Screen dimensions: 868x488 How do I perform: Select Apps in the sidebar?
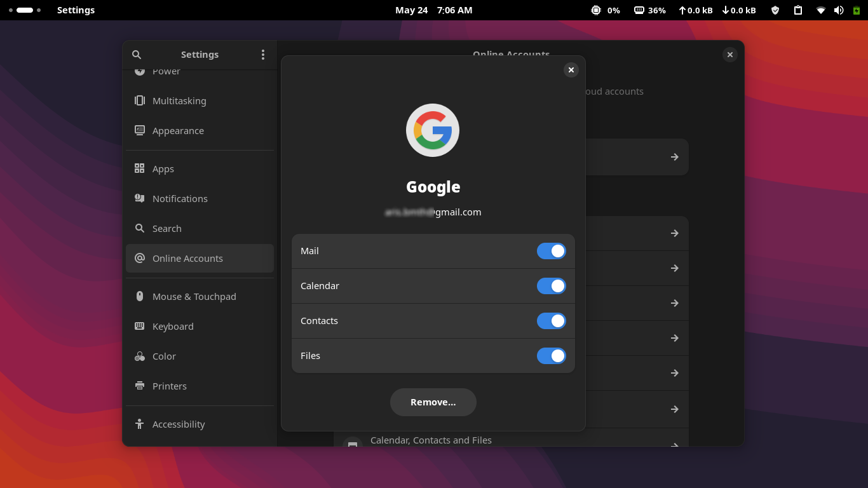[163, 168]
